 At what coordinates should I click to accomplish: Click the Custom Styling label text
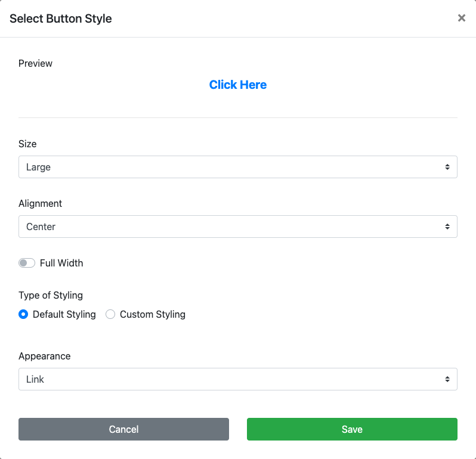click(x=153, y=314)
